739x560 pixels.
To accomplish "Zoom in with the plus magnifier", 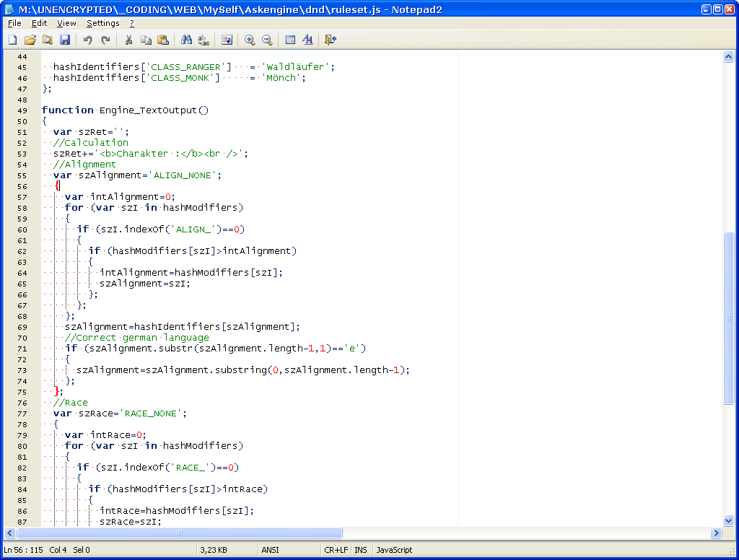I will (x=250, y=40).
